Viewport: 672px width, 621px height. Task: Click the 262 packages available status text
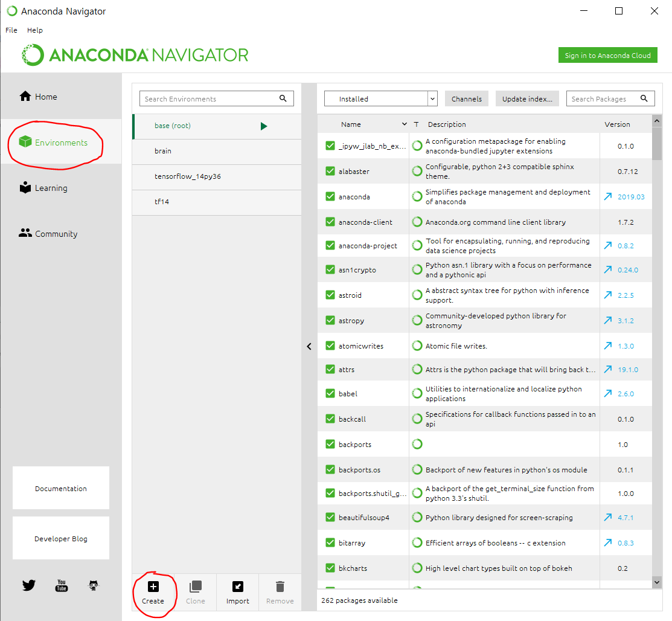point(359,600)
